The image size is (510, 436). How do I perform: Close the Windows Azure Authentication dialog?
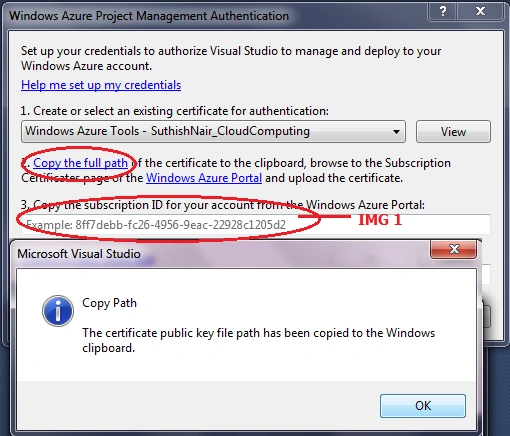click(480, 12)
